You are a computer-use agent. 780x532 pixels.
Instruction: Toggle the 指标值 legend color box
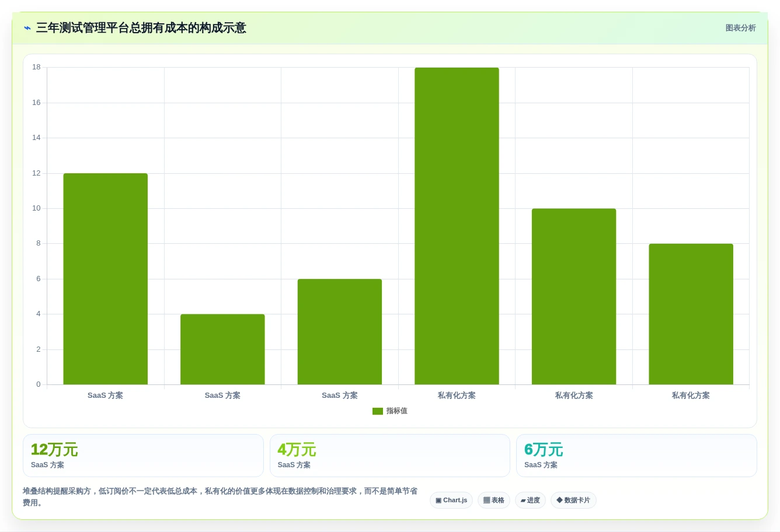click(378, 411)
